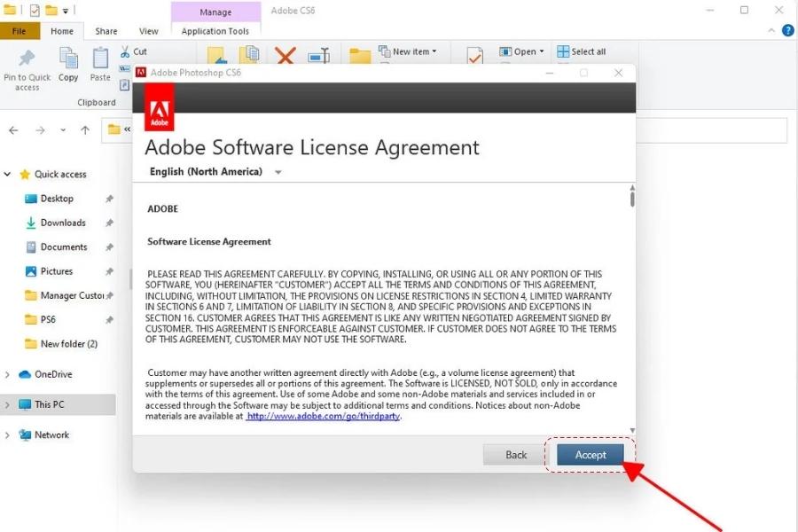Select Downloads in the navigation pane
Viewport: 798px width, 532px height.
tap(63, 223)
